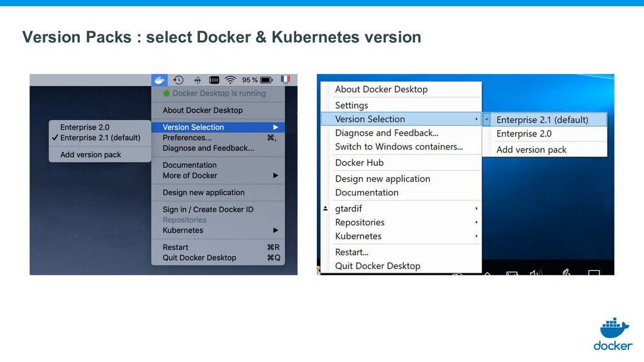Select Enterprise 2.0 in the Mac submenu
Screen dimensions: 644x362
(100, 127)
